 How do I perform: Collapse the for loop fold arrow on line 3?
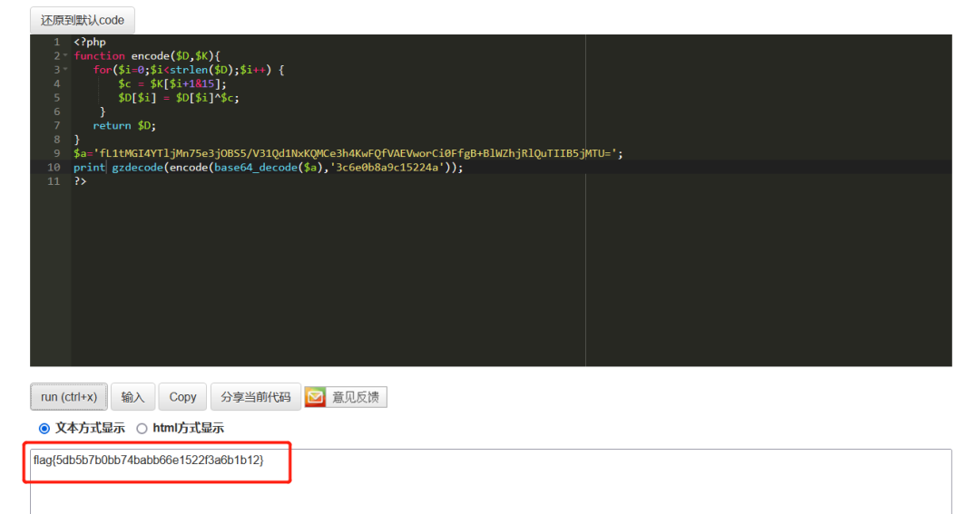tap(65, 69)
